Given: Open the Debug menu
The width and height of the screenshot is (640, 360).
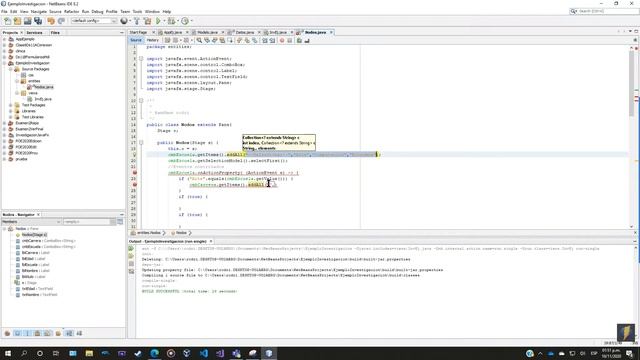Looking at the screenshot, I should [x=97, y=11].
